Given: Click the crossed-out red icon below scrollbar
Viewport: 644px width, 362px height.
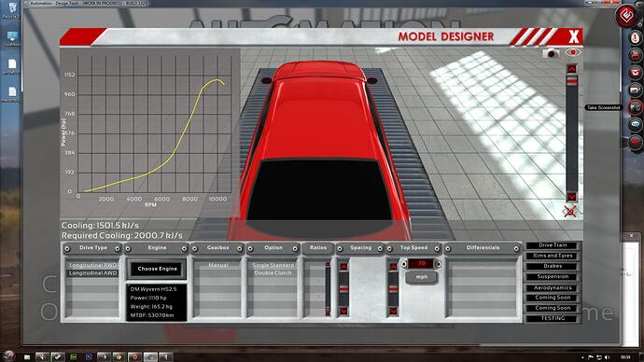Looking at the screenshot, I should click(570, 212).
